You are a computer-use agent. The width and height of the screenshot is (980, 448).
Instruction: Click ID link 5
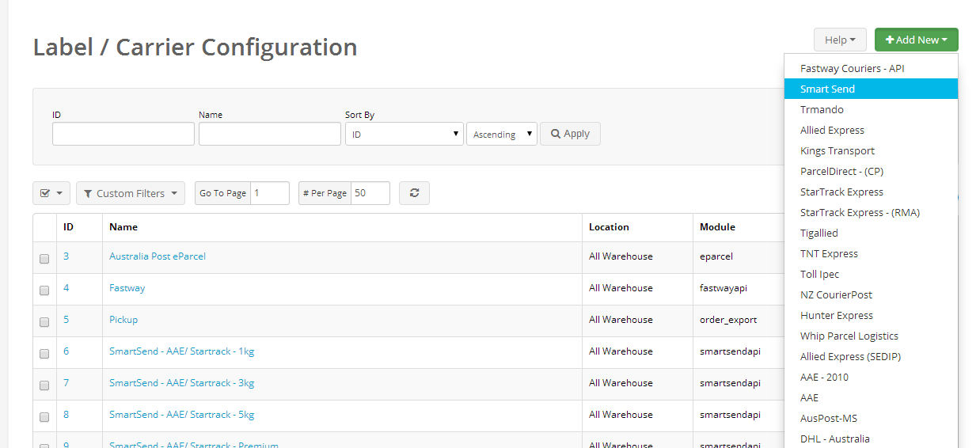click(x=66, y=320)
